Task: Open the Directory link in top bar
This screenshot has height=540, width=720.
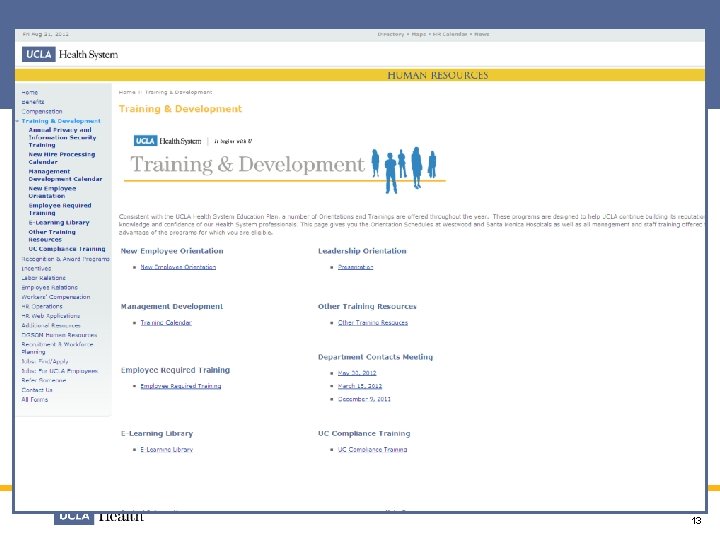Action: tap(391, 34)
